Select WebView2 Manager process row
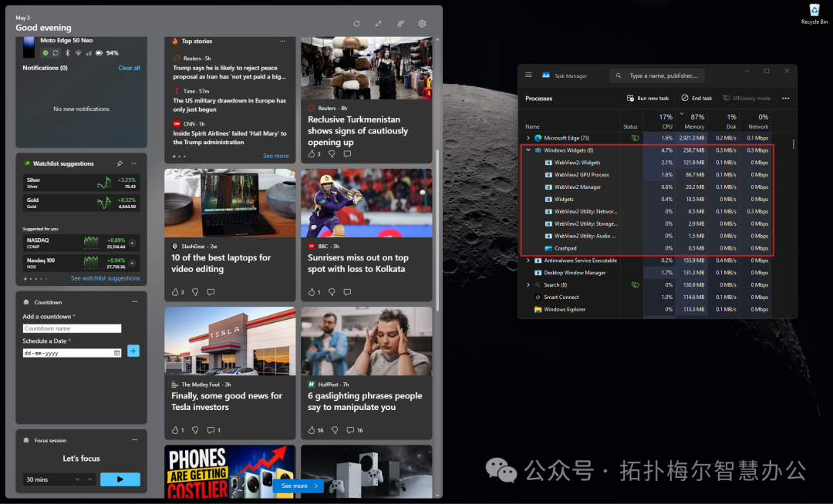Image resolution: width=833 pixels, height=504 pixels. tap(646, 186)
